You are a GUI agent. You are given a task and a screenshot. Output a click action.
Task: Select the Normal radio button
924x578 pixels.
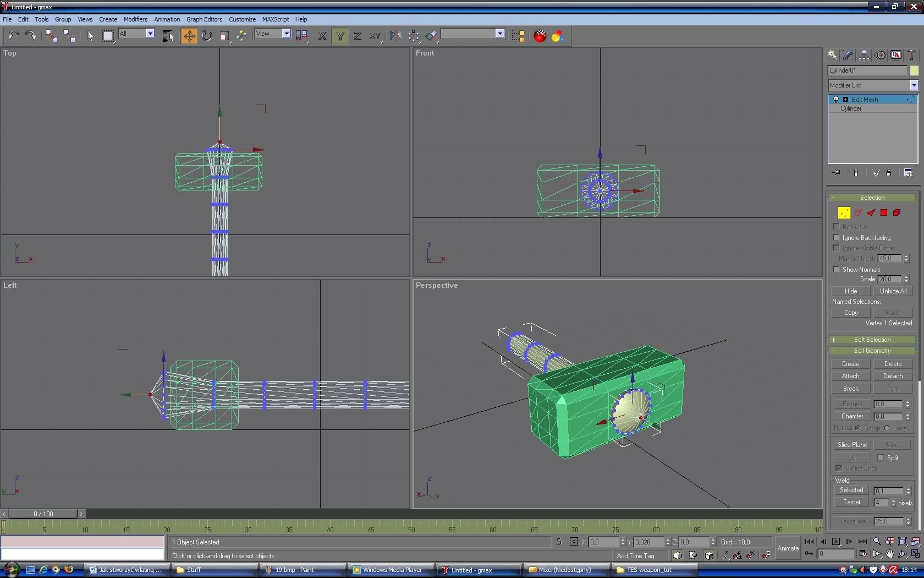coord(857,428)
